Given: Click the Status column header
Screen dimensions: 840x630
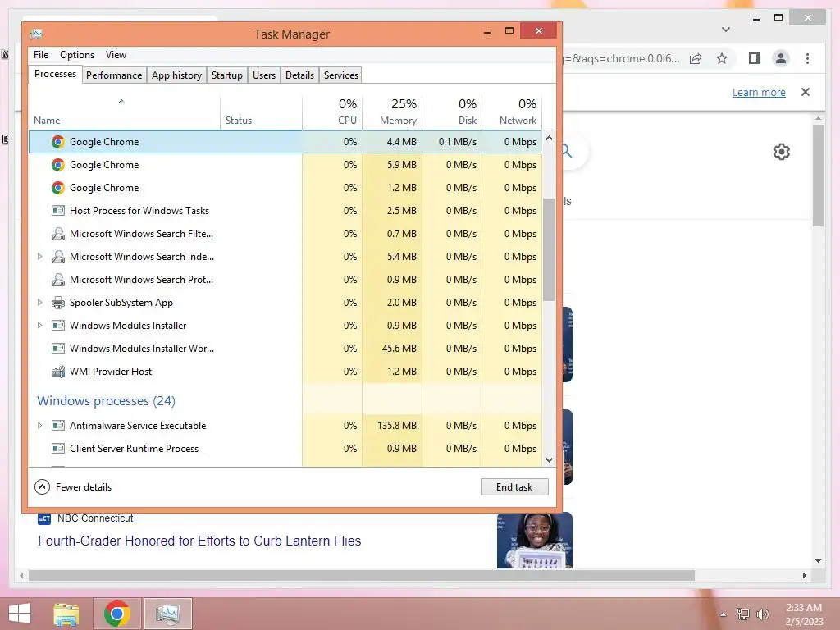Looking at the screenshot, I should click(x=261, y=112).
